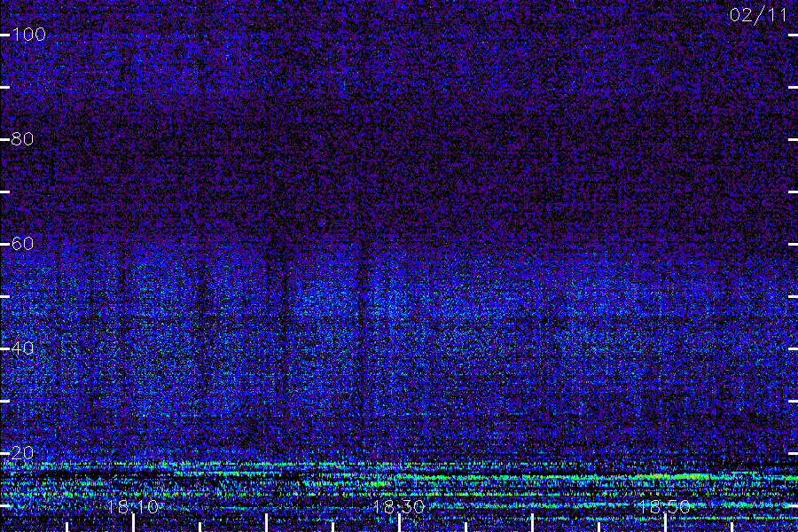Click the 02/11 date label
Image resolution: width=798 pixels, height=532 pixels.
tap(758, 15)
